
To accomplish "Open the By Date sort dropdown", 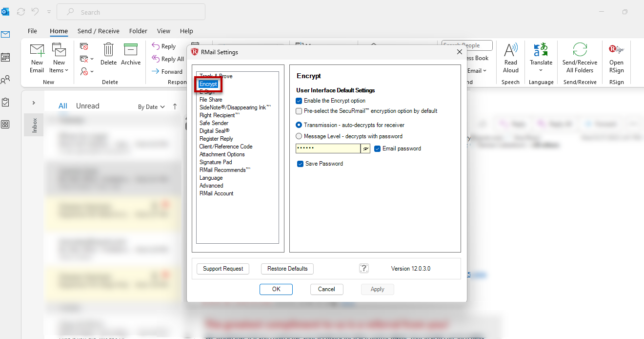I will click(151, 106).
